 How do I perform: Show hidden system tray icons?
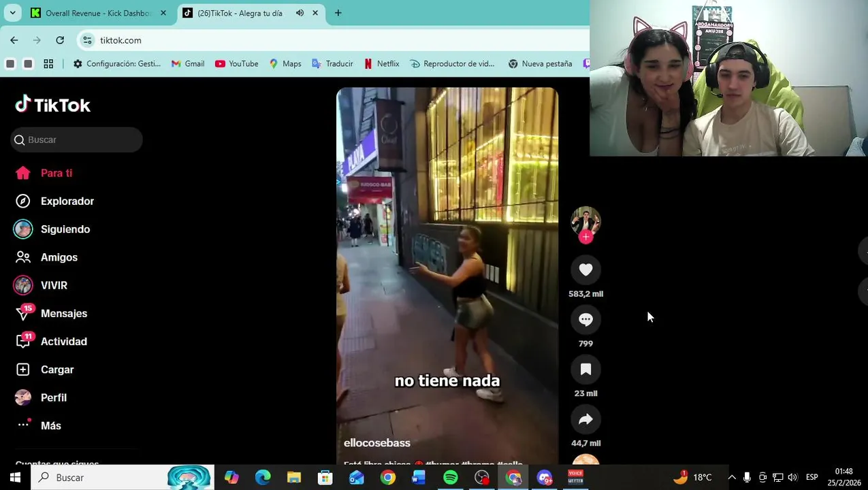(x=732, y=478)
